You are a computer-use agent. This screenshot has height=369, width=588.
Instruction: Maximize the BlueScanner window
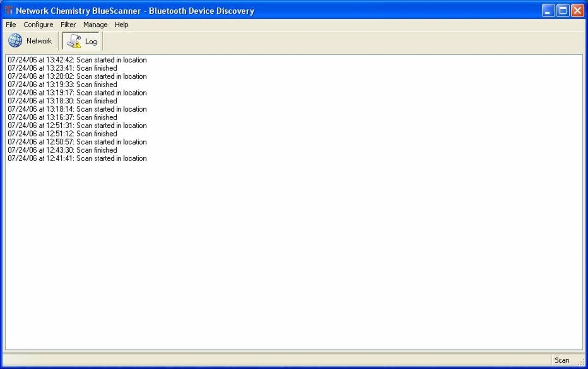tap(563, 11)
